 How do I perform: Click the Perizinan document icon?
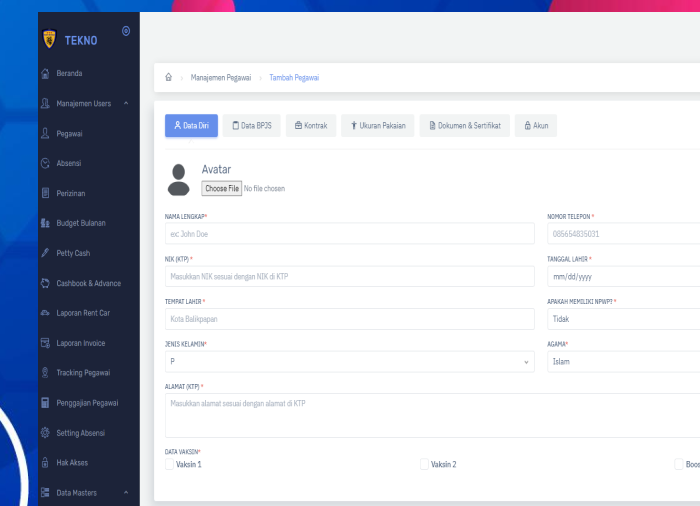pos(45,193)
